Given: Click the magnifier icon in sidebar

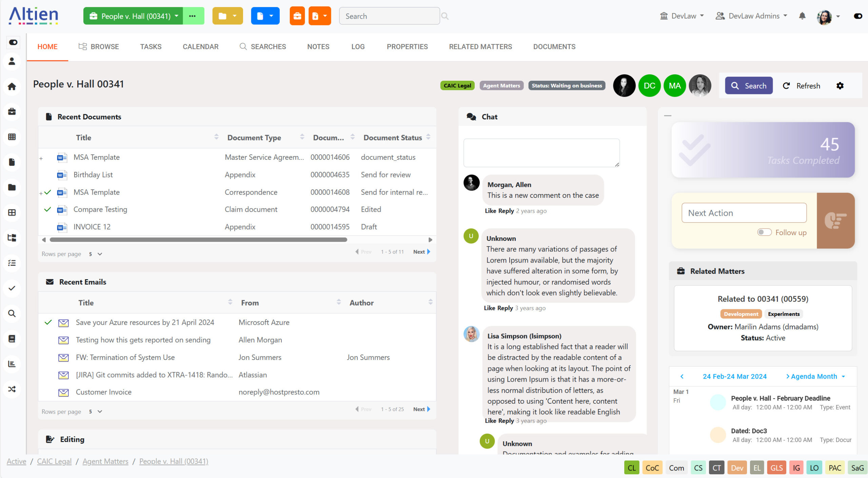Looking at the screenshot, I should pyautogui.click(x=12, y=313).
